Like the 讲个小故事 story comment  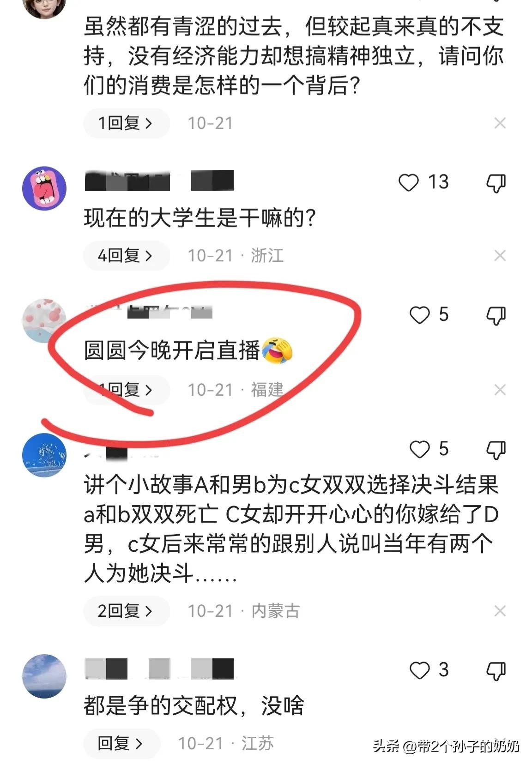click(x=420, y=449)
